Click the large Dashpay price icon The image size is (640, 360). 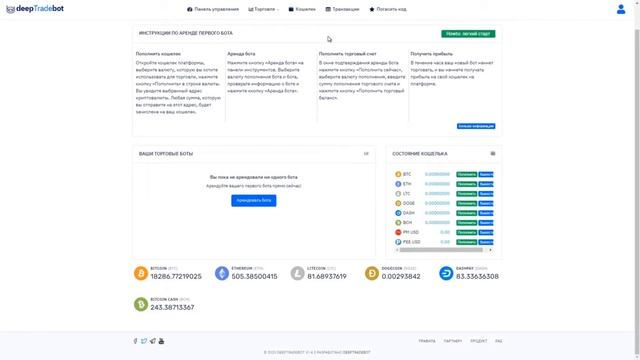pos(446,273)
